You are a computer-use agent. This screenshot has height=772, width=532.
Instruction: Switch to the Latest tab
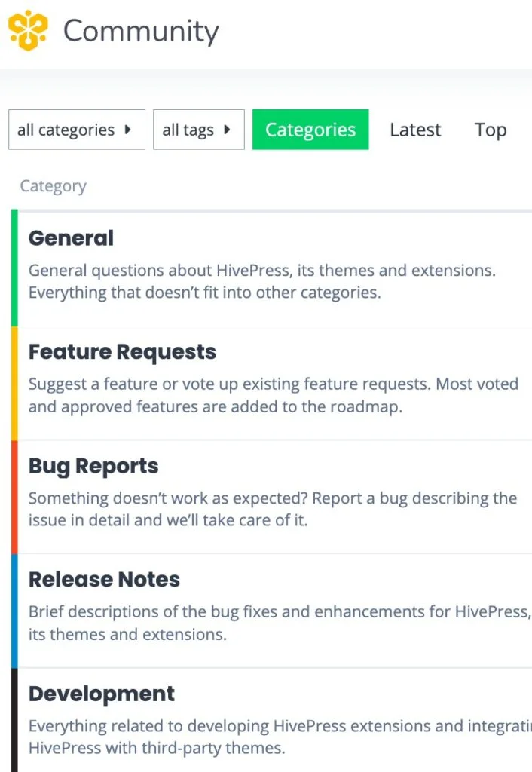pyautogui.click(x=414, y=130)
